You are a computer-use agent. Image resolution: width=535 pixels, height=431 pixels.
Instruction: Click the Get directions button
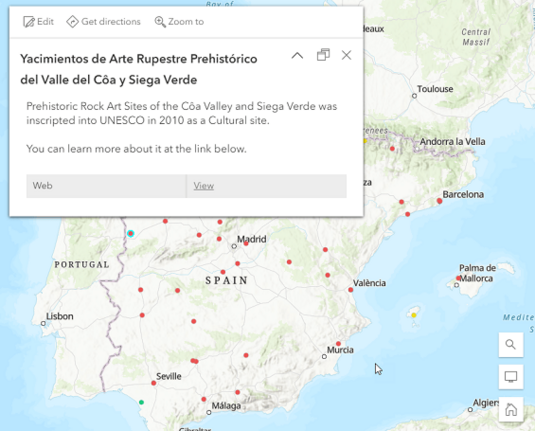coord(103,22)
